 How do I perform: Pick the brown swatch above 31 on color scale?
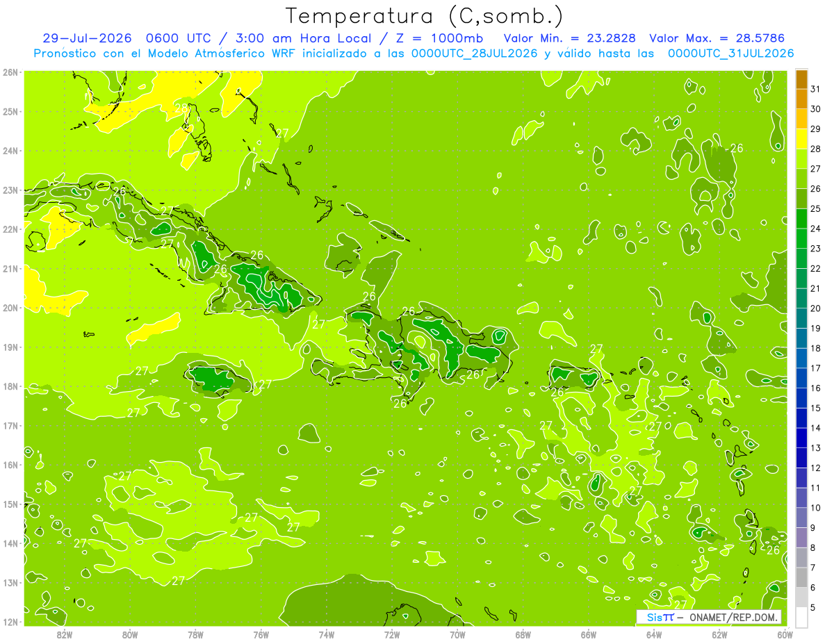tap(801, 80)
